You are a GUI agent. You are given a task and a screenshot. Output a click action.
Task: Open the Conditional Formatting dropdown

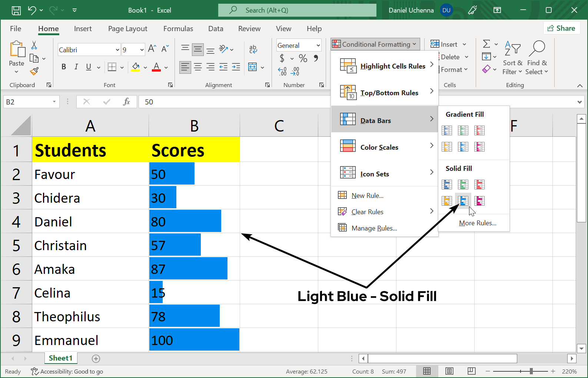[x=375, y=44]
